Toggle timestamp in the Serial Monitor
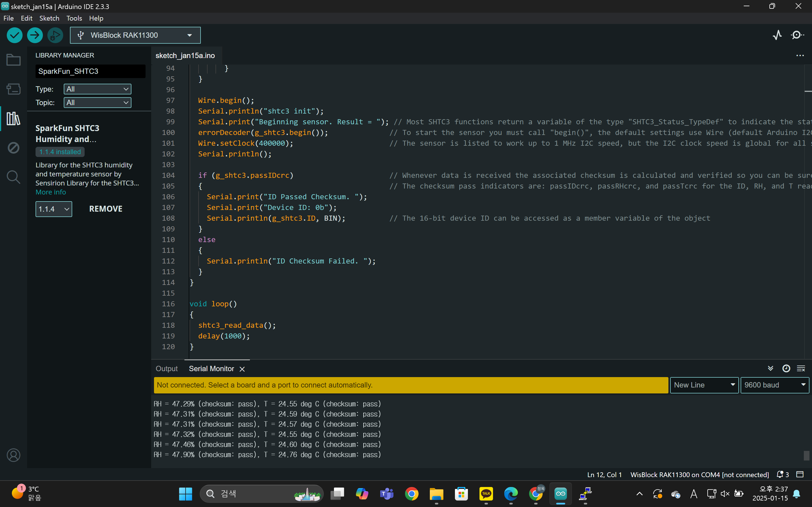Image resolution: width=812 pixels, height=507 pixels. (786, 369)
